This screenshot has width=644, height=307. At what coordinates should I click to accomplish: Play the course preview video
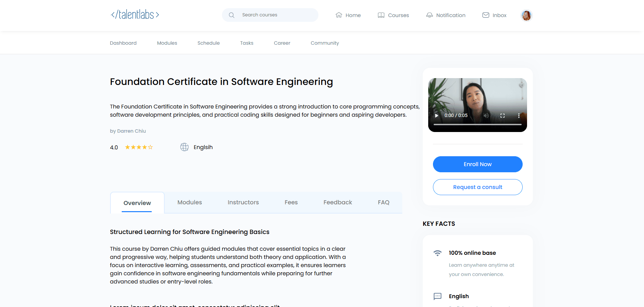click(436, 116)
